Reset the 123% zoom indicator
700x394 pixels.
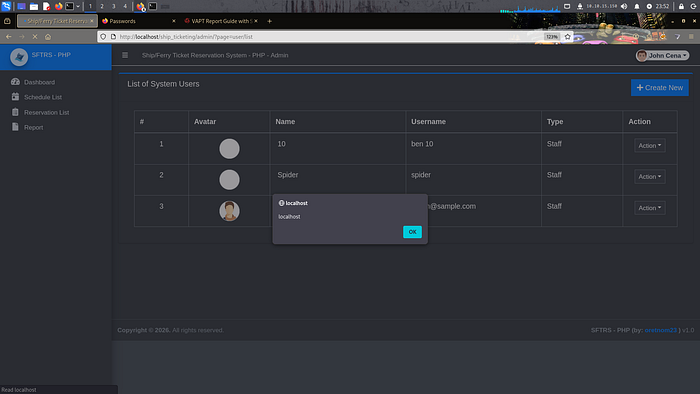(552, 37)
